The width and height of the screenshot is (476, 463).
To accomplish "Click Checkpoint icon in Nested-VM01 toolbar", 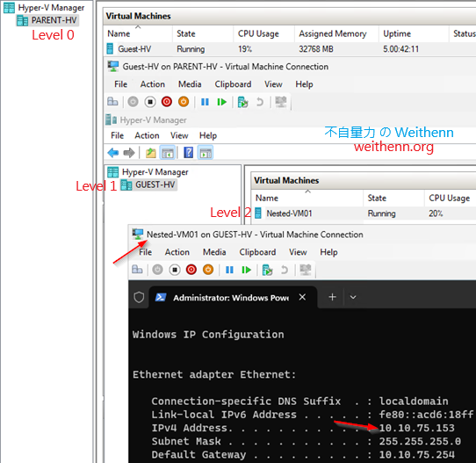I will tap(268, 270).
